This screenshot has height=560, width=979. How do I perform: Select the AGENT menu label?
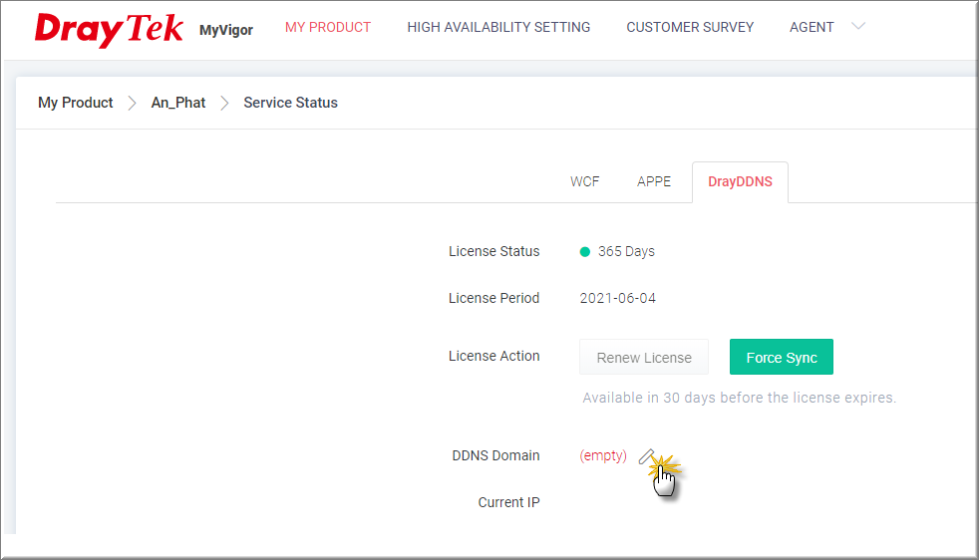(x=812, y=27)
